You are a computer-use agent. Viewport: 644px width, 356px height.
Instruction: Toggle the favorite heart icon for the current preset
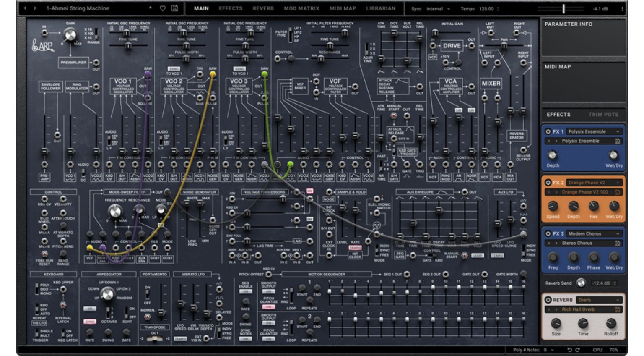163,8
